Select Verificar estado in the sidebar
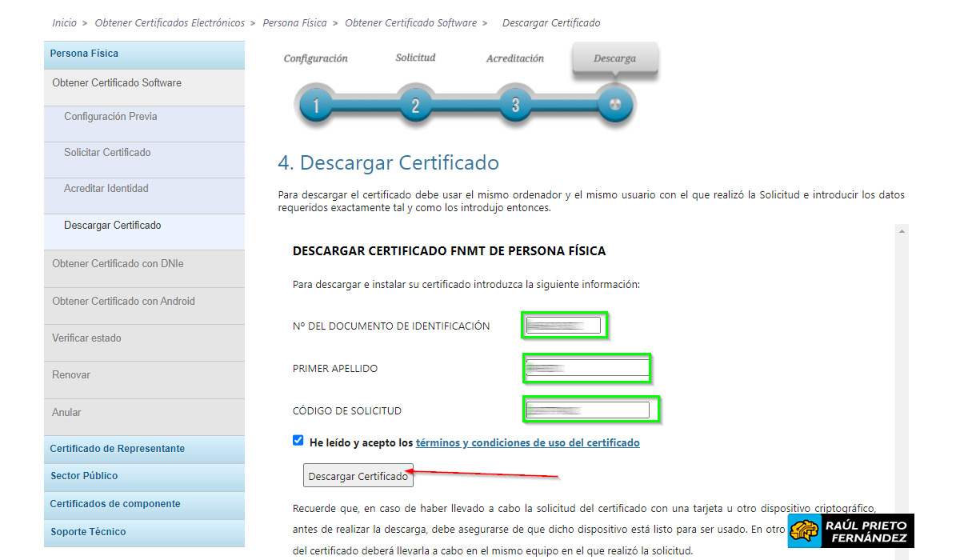This screenshot has height=560, width=960. coord(87,338)
